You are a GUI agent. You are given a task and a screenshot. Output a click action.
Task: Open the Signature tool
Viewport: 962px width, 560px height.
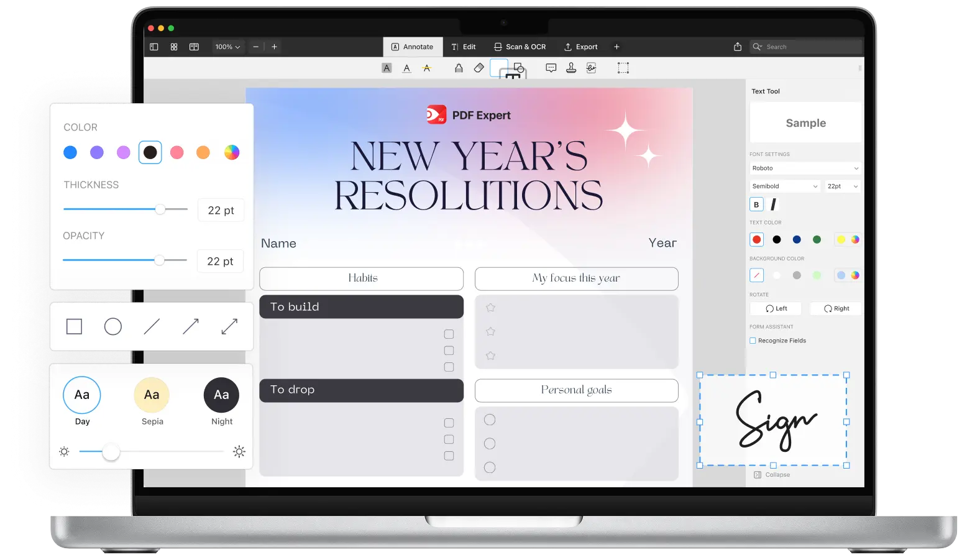(591, 68)
